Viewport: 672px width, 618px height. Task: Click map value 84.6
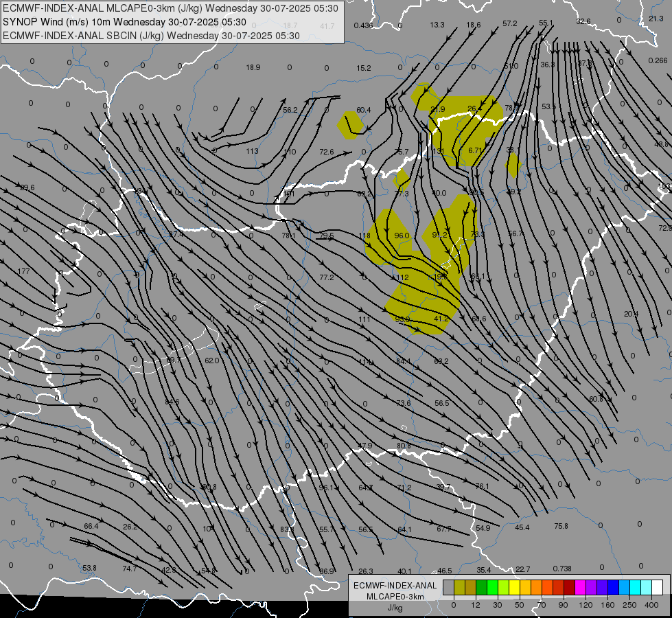[172, 402]
